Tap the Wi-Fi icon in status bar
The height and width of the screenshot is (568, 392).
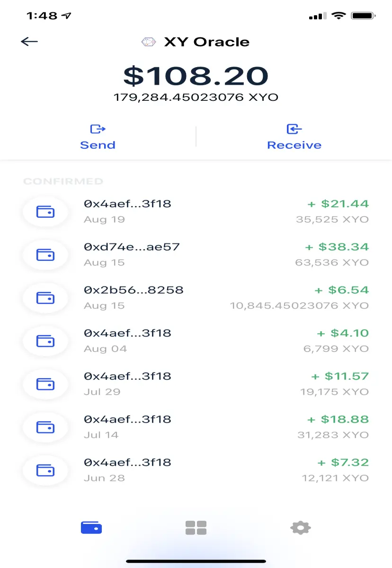[339, 16]
